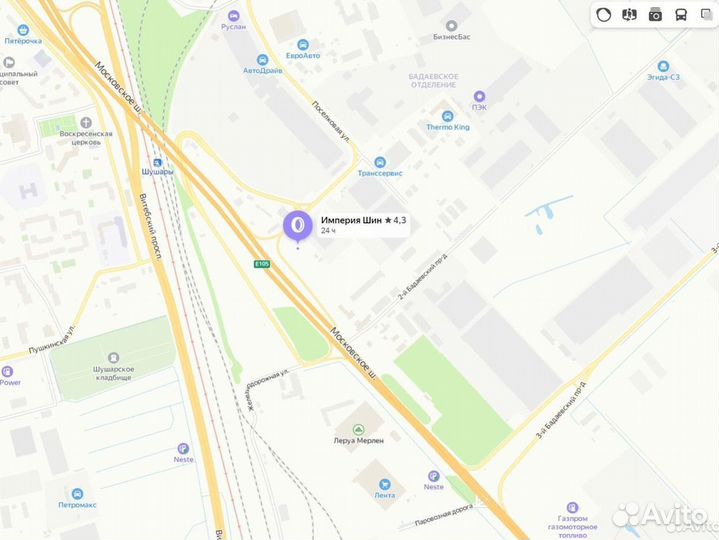This screenshot has width=719, height=540.
Task: Select the Петромакс auto marker
Action: coord(77,494)
